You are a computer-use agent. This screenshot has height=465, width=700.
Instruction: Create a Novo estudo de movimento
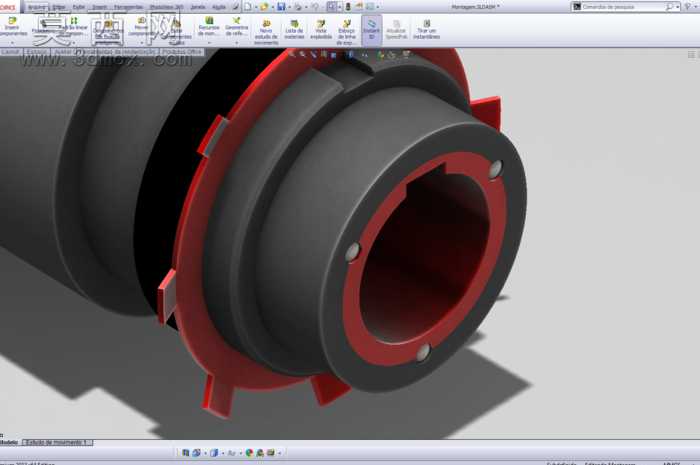tap(266, 31)
